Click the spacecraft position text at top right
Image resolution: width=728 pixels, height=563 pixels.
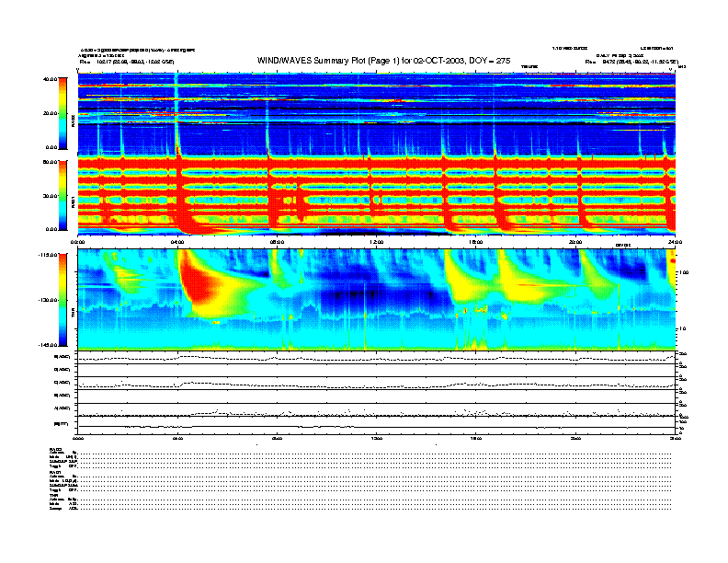631,62
